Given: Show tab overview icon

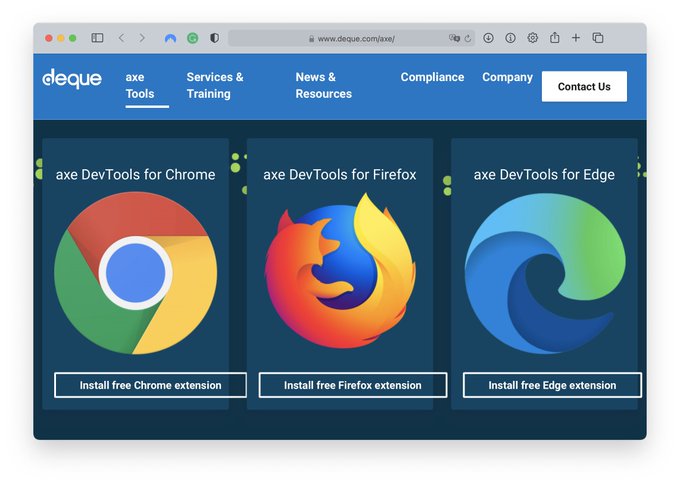Looking at the screenshot, I should coord(598,38).
